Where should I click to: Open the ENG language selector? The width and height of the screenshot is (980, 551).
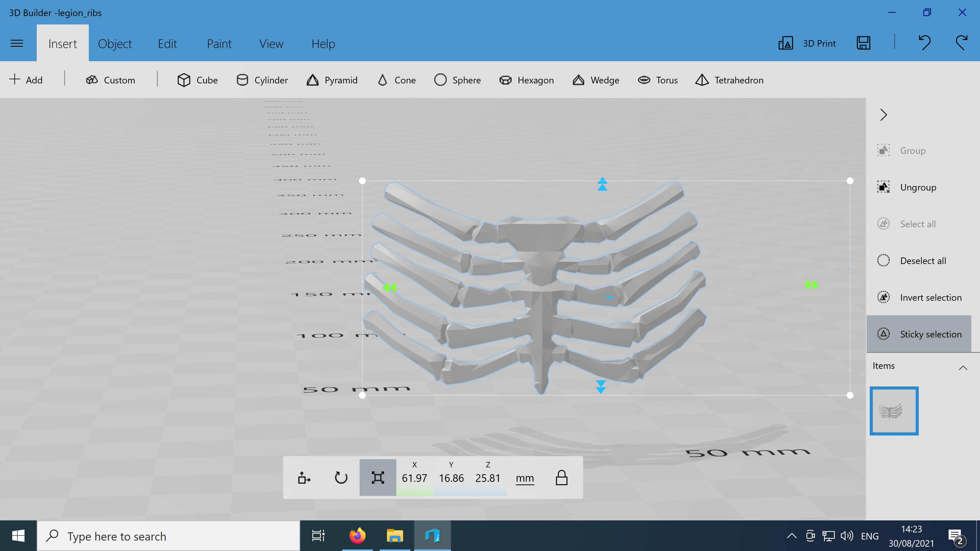[x=870, y=536]
